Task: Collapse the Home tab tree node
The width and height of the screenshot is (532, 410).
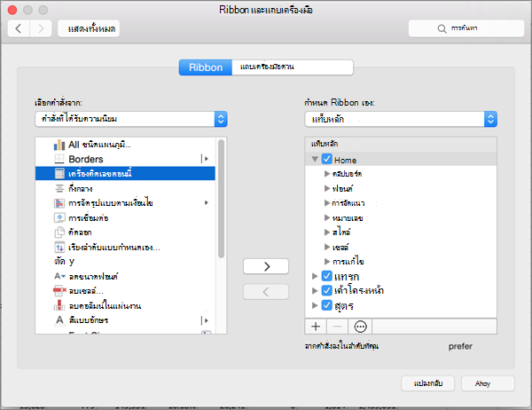Action: click(315, 159)
